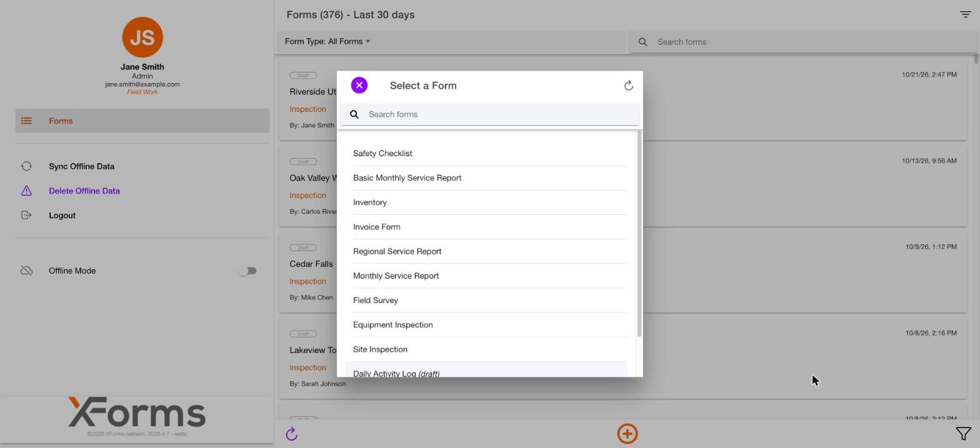Open the form dated 10/21/26, 2:47 PM
Screen dimensions: 980x448
coord(623,101)
